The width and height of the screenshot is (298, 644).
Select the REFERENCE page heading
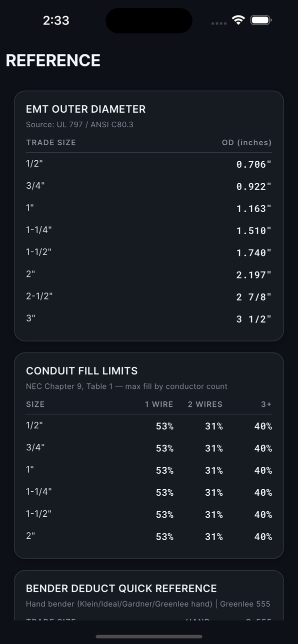(53, 60)
